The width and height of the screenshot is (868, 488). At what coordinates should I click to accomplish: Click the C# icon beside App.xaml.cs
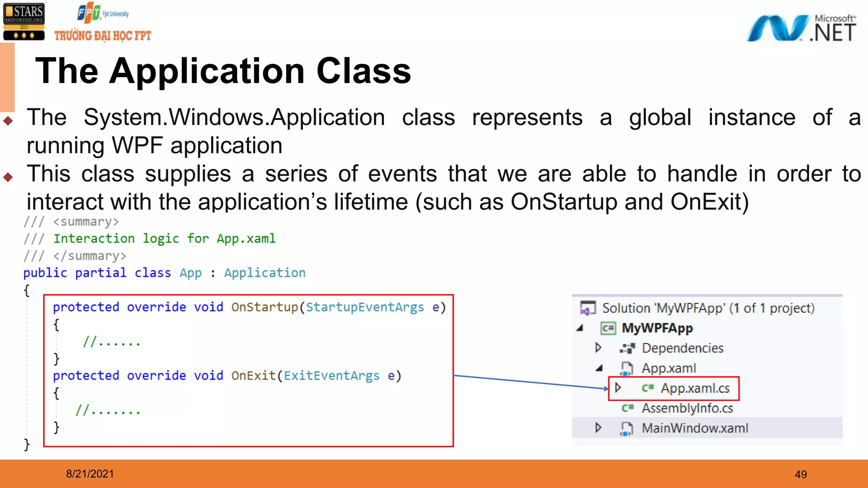(648, 388)
